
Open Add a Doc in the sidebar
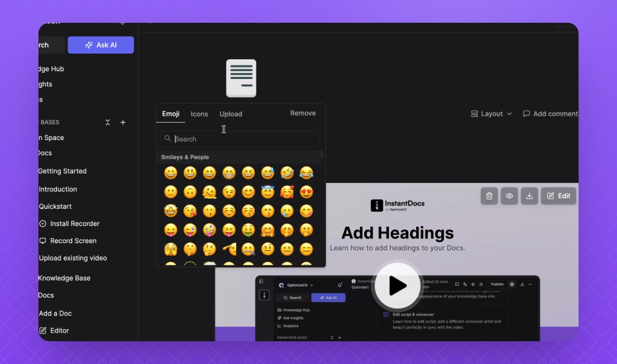(x=55, y=313)
